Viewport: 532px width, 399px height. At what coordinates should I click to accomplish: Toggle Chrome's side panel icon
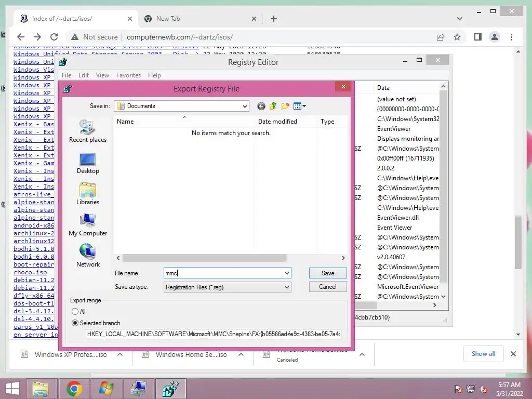coord(478,37)
